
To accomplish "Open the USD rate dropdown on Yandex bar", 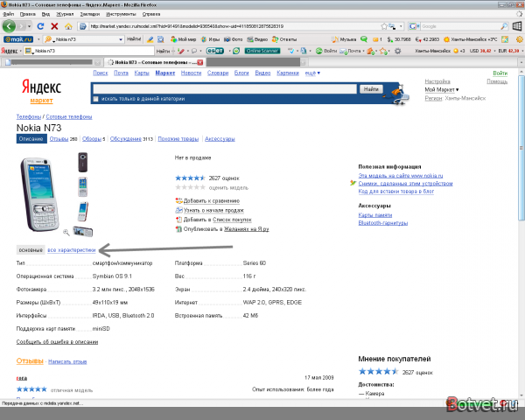I will click(494, 51).
